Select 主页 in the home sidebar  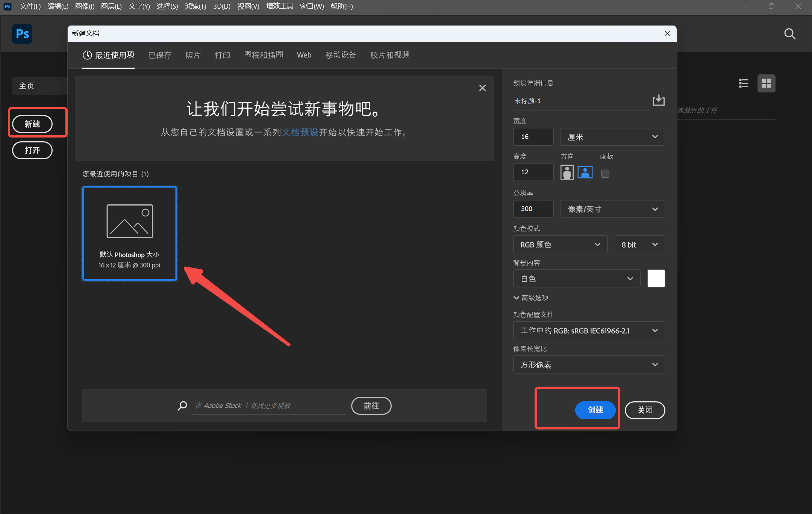[39, 86]
